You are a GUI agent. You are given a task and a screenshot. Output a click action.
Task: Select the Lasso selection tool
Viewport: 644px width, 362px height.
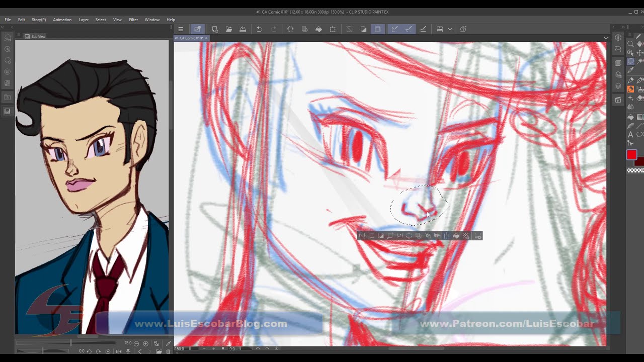click(630, 62)
